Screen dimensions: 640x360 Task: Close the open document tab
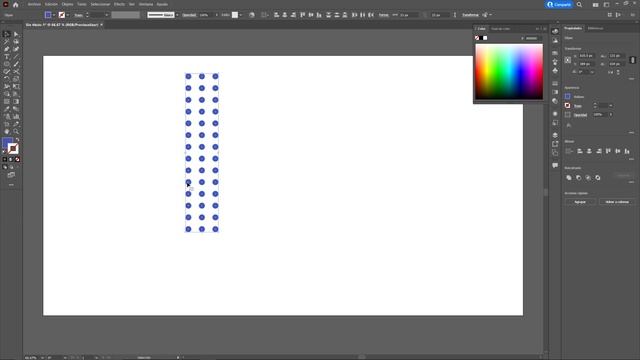[101, 25]
